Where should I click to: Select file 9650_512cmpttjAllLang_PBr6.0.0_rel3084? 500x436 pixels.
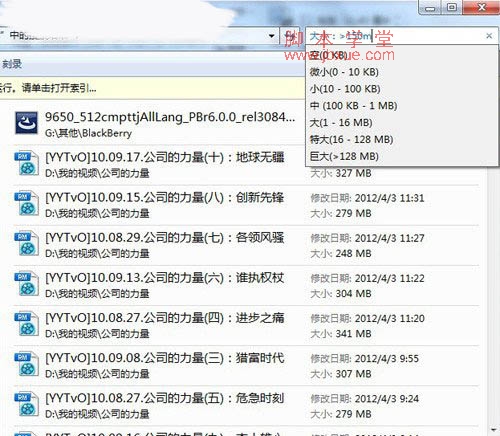coord(170,117)
